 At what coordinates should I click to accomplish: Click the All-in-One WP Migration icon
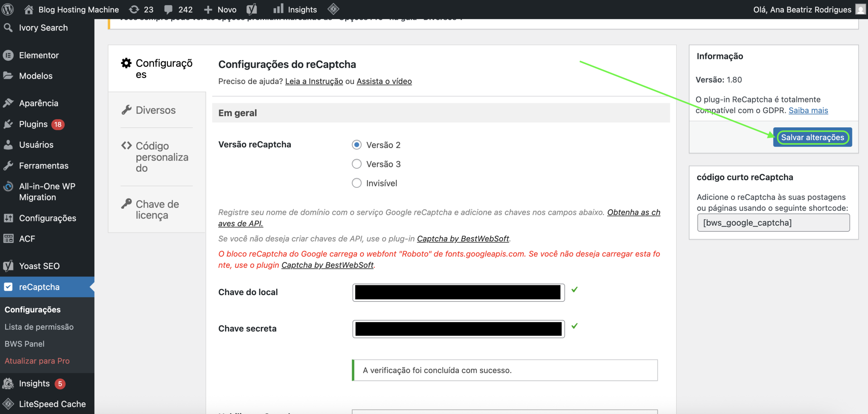point(8,186)
